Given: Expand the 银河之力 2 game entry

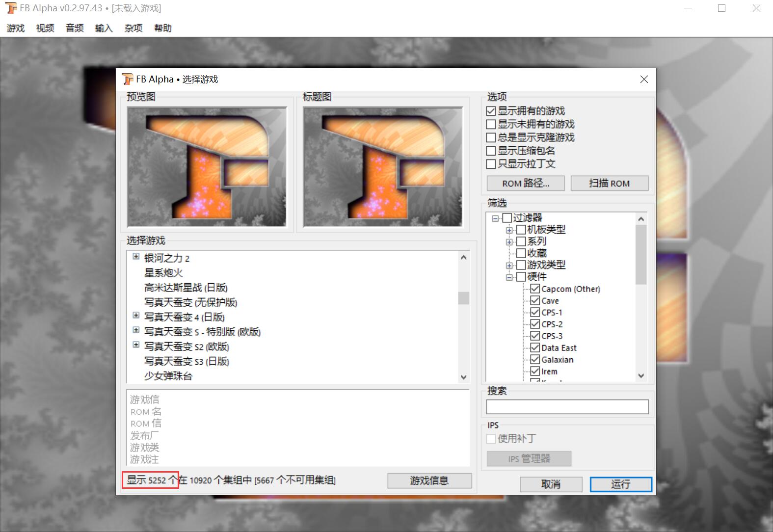Looking at the screenshot, I should click(x=136, y=257).
